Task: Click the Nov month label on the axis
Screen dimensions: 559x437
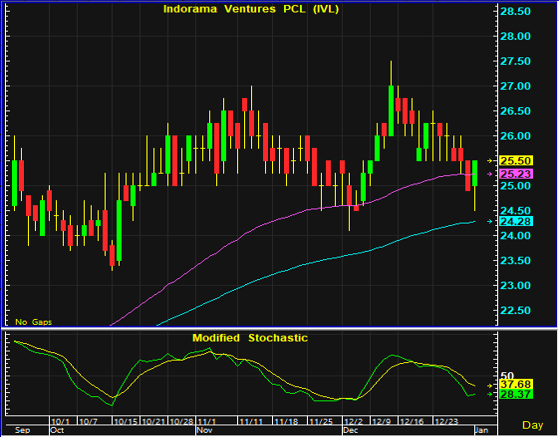Action: [x=205, y=430]
